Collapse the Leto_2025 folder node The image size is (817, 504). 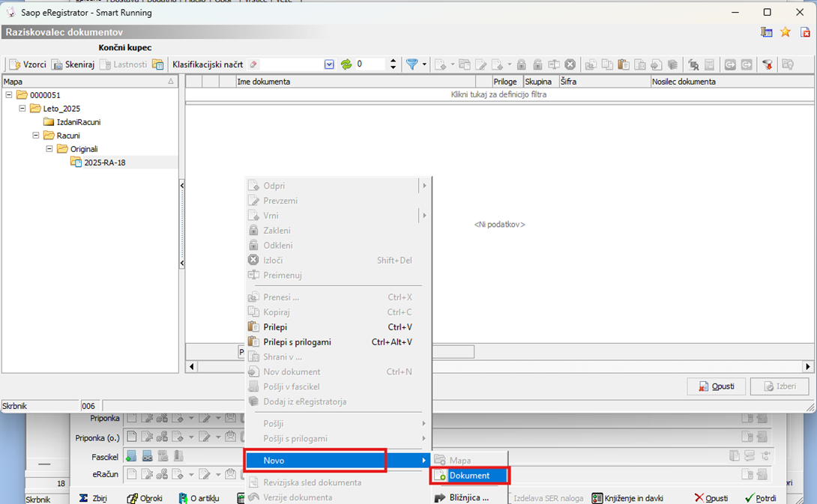[22, 109]
